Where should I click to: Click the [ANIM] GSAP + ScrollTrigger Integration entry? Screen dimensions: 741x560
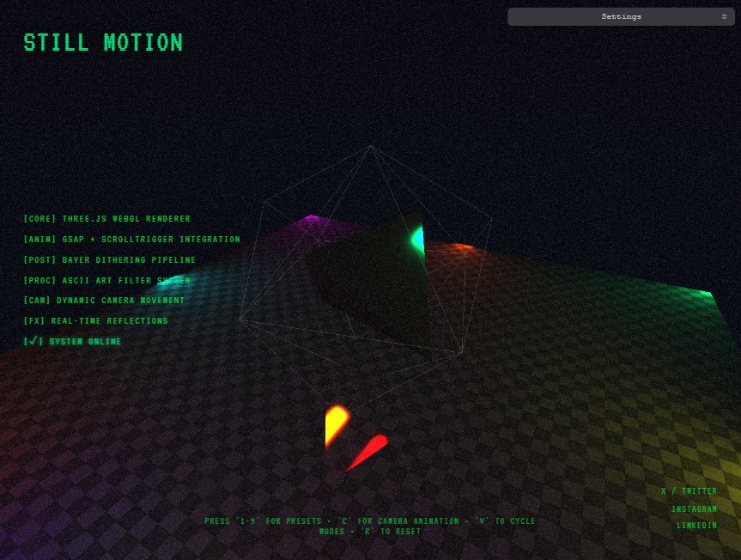click(x=132, y=240)
